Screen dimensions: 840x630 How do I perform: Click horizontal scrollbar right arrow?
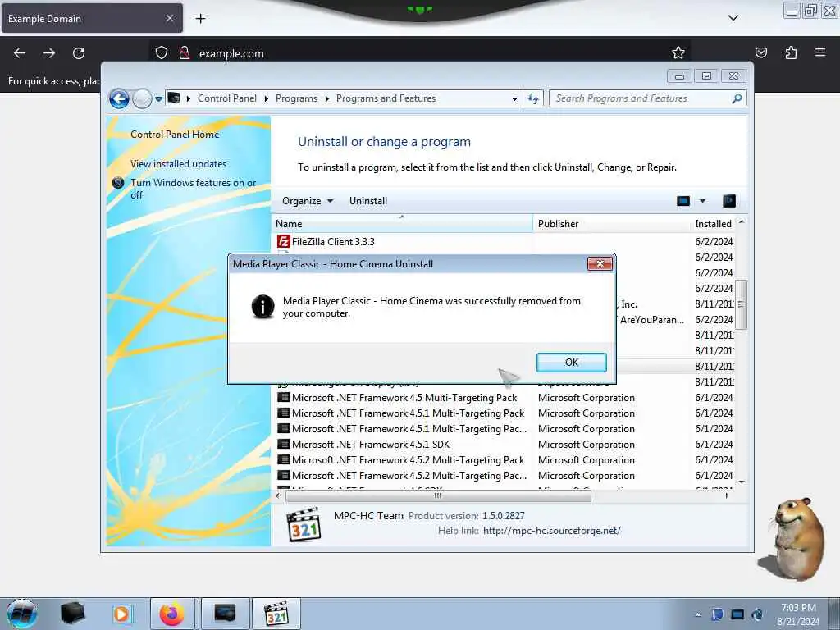[x=727, y=496]
